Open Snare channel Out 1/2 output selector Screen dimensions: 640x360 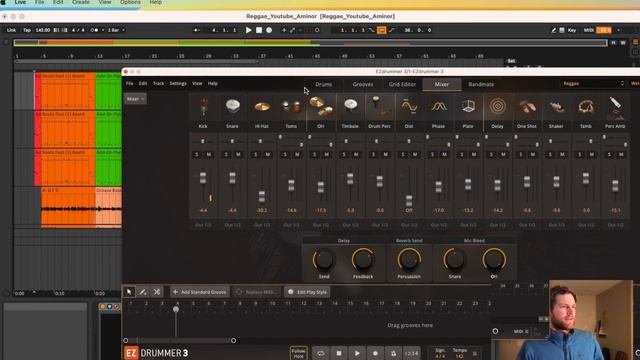pos(232,225)
